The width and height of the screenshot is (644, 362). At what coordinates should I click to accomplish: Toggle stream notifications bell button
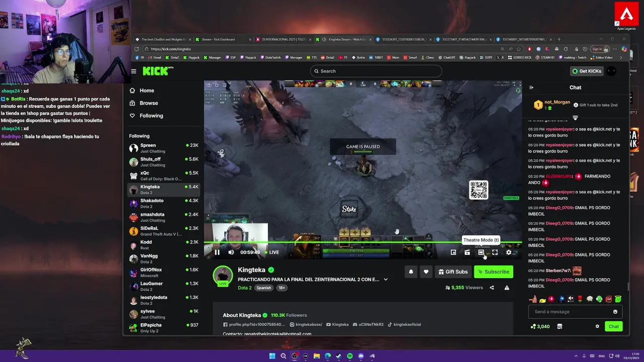click(411, 271)
